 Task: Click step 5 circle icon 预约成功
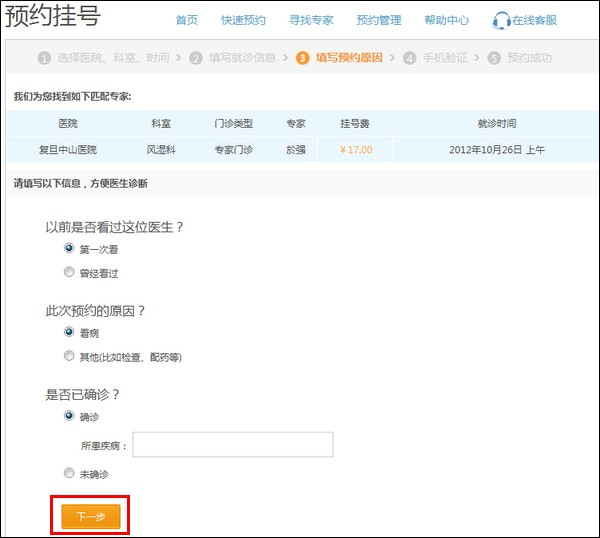[x=494, y=58]
